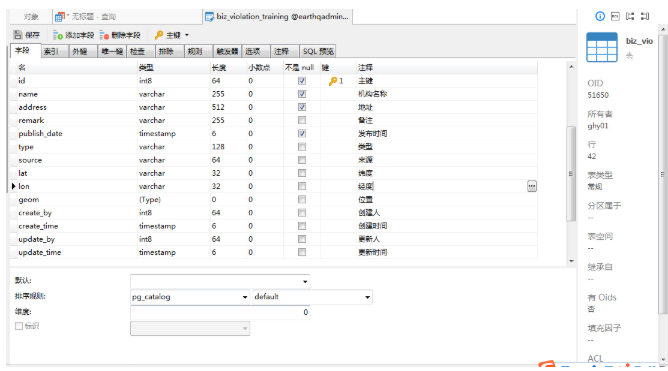This screenshot has width=668, height=371.
Task: Switch to the 对象 (Objects) tab
Action: tap(31, 17)
